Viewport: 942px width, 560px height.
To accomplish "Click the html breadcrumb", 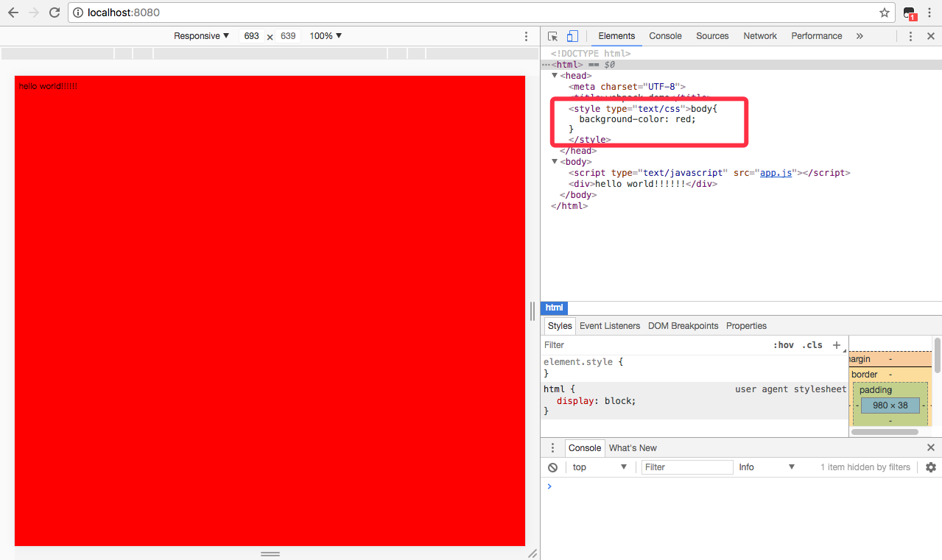I will (554, 308).
